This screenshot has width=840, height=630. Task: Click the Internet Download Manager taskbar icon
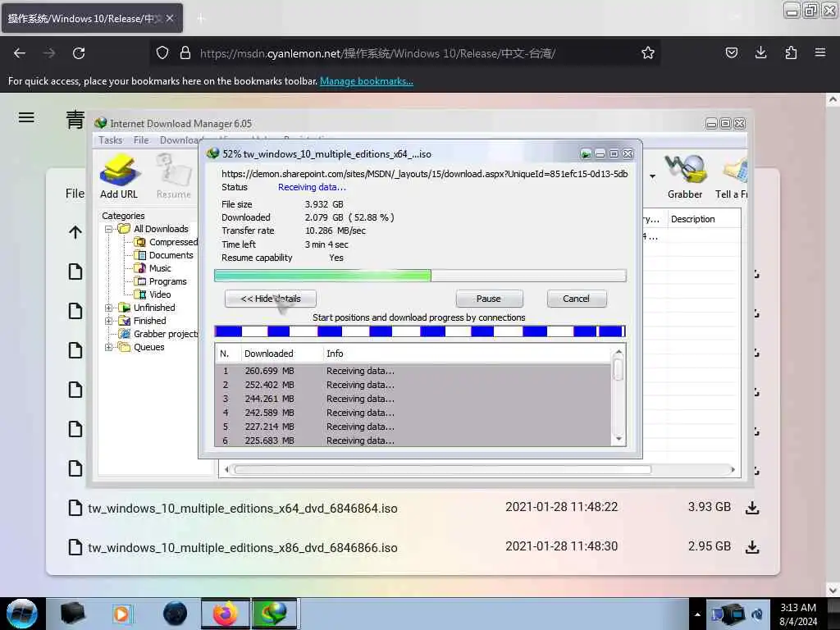pyautogui.click(x=274, y=614)
